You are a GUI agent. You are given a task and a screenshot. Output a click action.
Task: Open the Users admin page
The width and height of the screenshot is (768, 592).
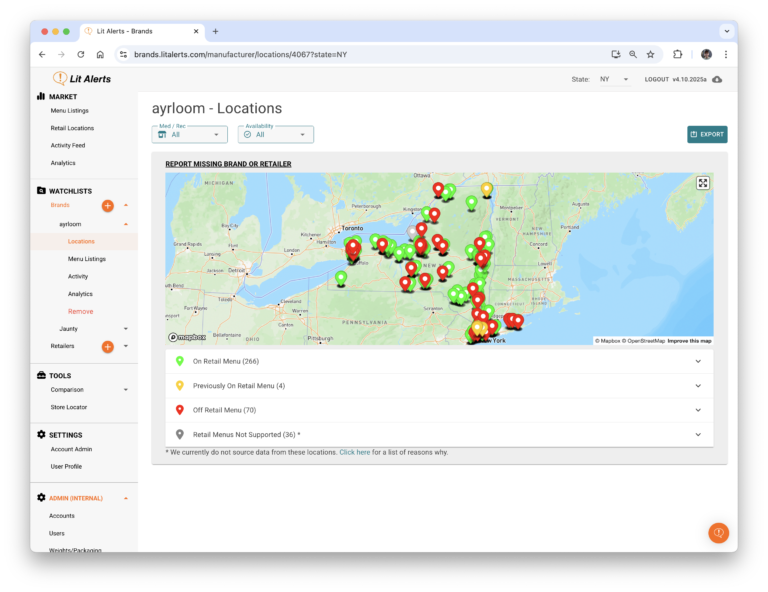[57, 533]
